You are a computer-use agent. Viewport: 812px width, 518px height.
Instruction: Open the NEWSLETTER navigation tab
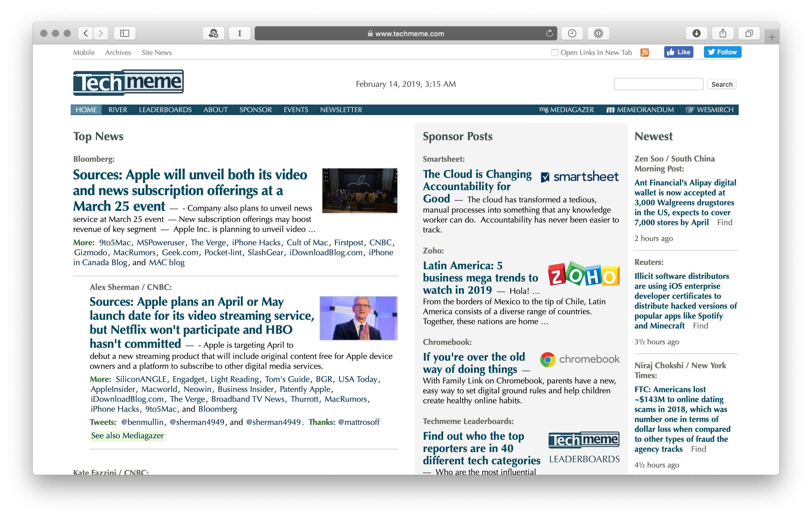(341, 109)
